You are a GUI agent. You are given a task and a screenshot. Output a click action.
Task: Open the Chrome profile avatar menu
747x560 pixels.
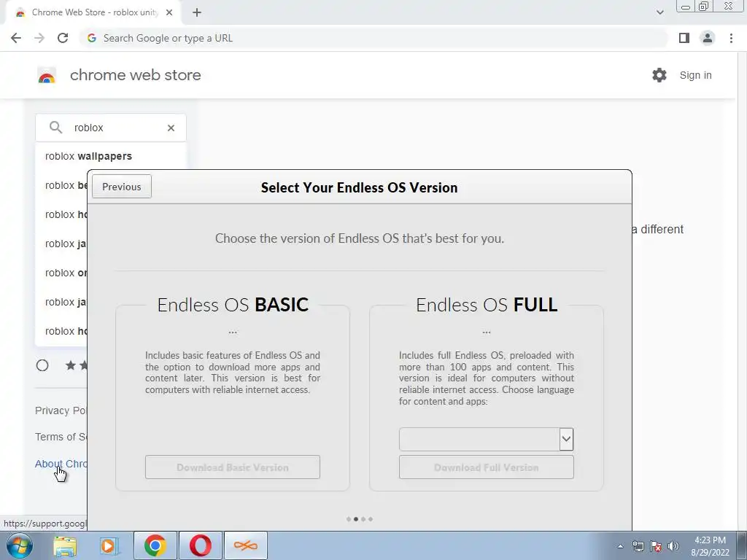pos(708,38)
